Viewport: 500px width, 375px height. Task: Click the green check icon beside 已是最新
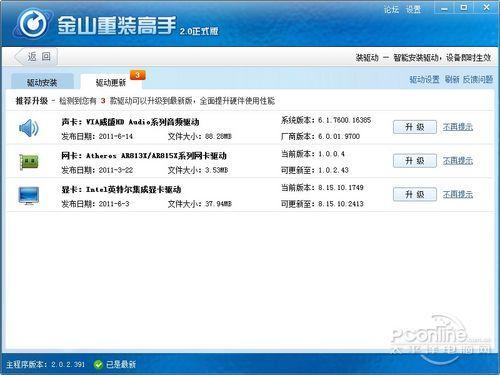coord(98,365)
